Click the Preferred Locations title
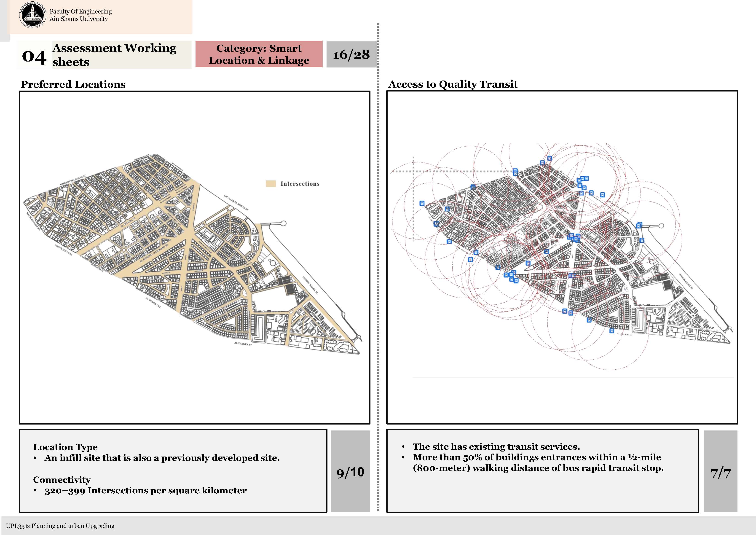756x535 pixels. coord(73,84)
